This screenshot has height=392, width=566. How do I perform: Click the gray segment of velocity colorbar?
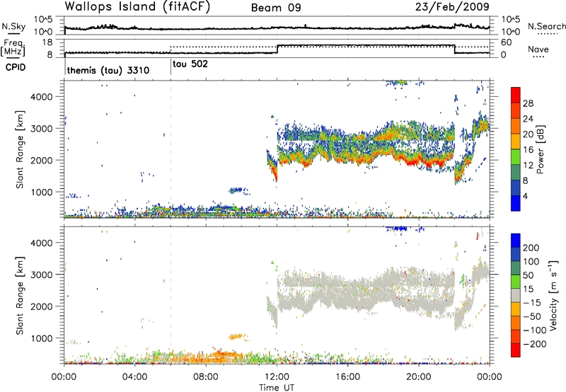coord(516,296)
